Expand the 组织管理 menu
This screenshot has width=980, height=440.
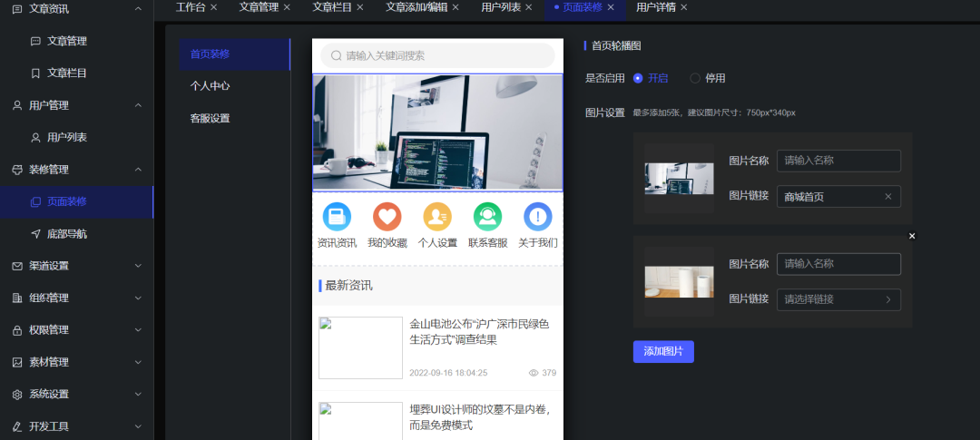coord(138,298)
